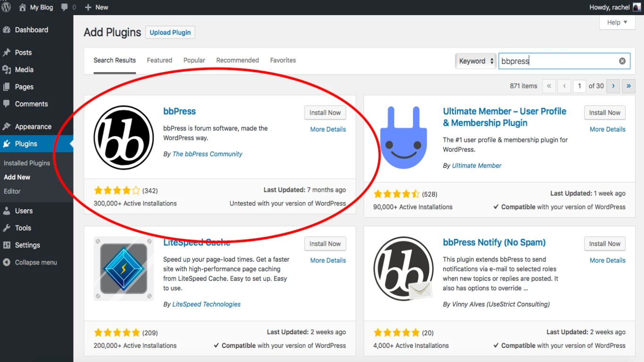Click the Users sidebar icon
This screenshot has height=362, width=644.
point(7,211)
